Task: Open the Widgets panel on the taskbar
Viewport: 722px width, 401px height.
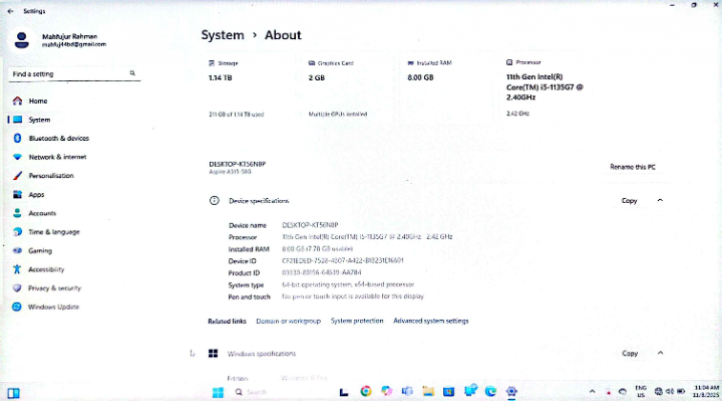Action: coord(13,393)
